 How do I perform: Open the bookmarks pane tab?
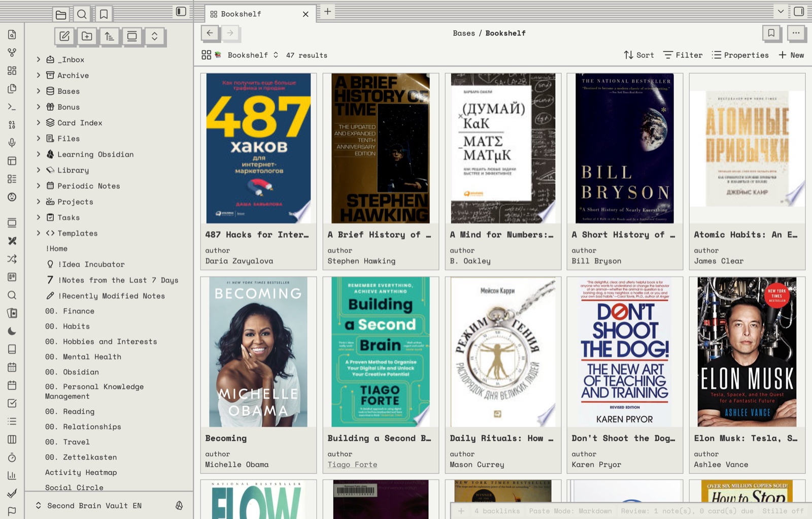click(104, 14)
